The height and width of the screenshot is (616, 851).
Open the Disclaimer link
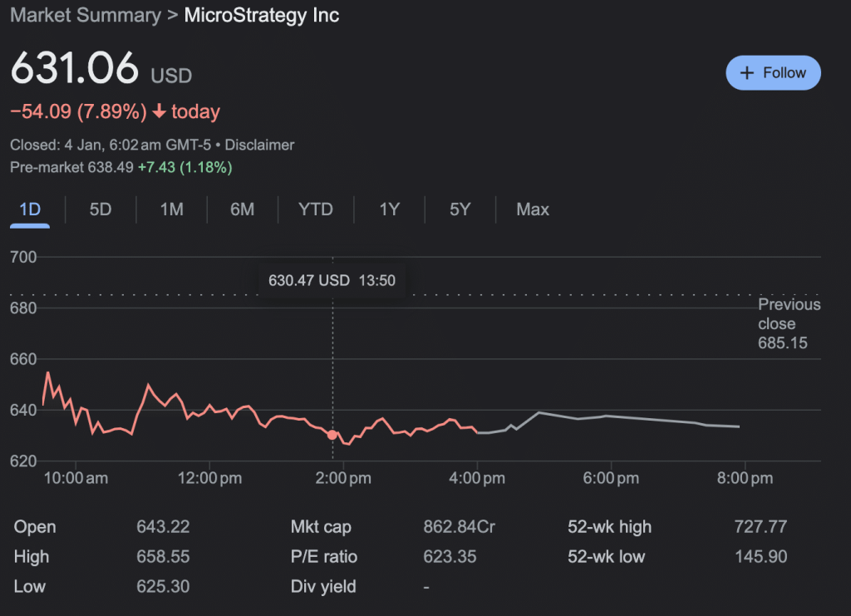pyautogui.click(x=258, y=144)
